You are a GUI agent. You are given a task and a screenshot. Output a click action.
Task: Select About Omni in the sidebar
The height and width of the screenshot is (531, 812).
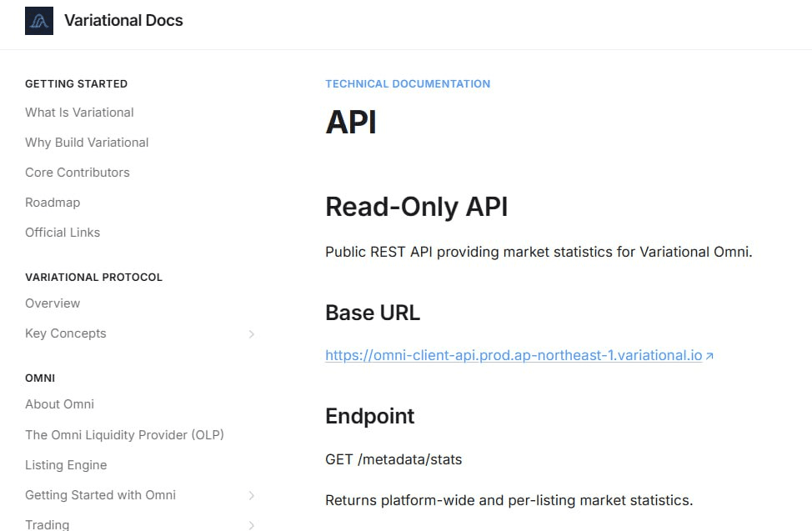(x=59, y=404)
